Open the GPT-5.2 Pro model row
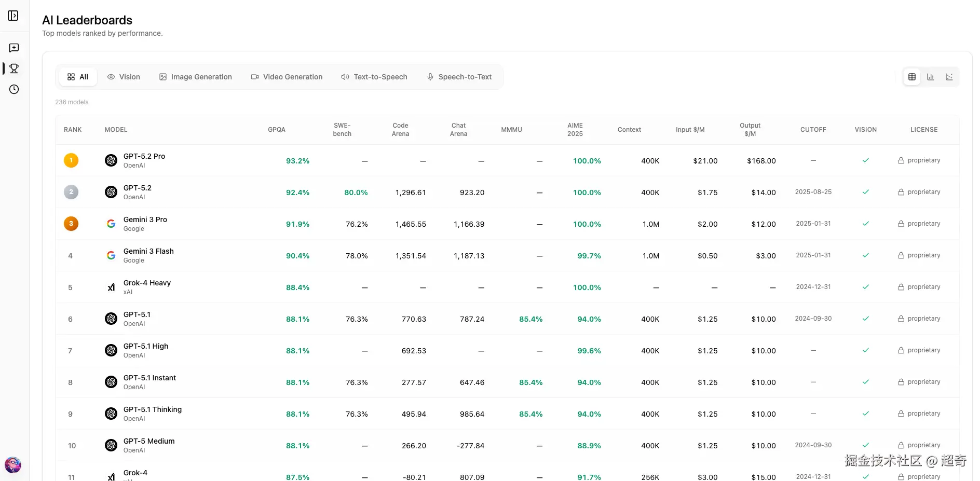This screenshot has width=980, height=481. coord(507,160)
